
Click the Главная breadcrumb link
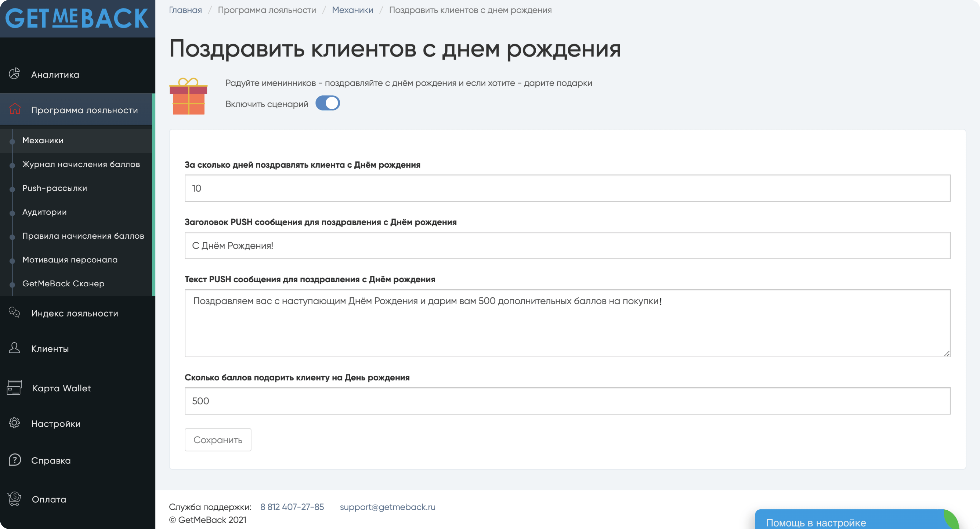click(x=185, y=10)
